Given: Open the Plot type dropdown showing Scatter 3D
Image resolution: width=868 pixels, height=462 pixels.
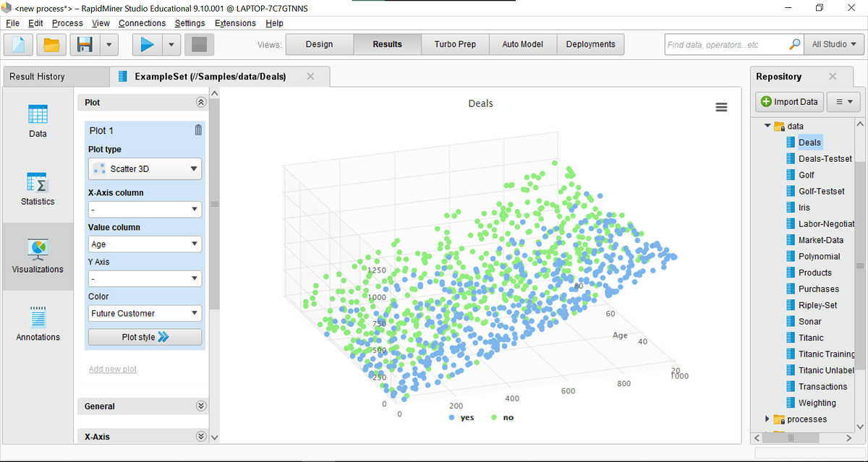Looking at the screenshot, I should coord(145,168).
